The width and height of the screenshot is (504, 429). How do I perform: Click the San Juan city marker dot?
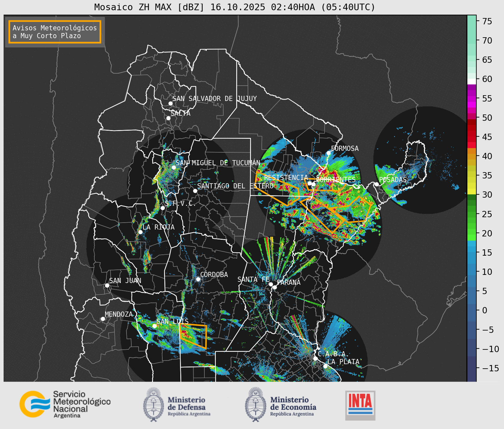(107, 285)
